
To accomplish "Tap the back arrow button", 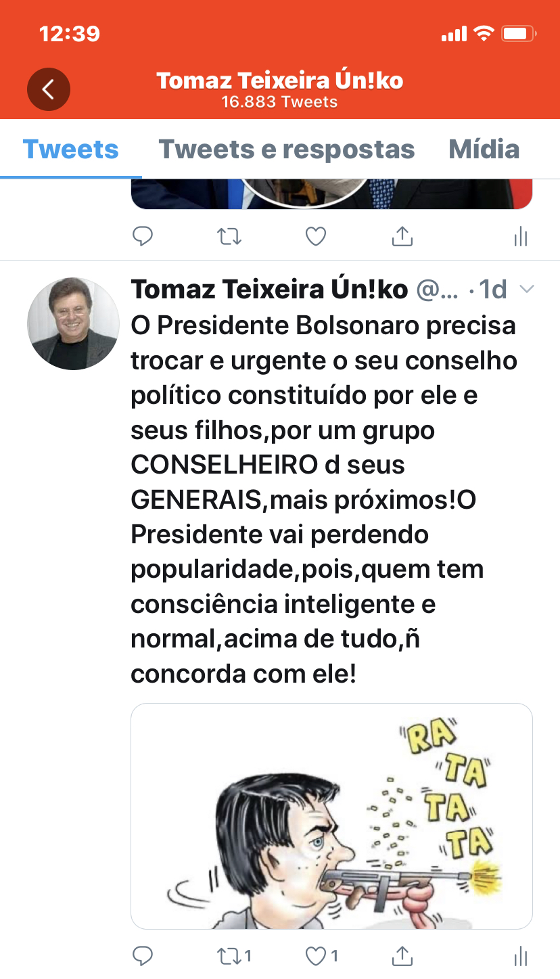I will (49, 89).
